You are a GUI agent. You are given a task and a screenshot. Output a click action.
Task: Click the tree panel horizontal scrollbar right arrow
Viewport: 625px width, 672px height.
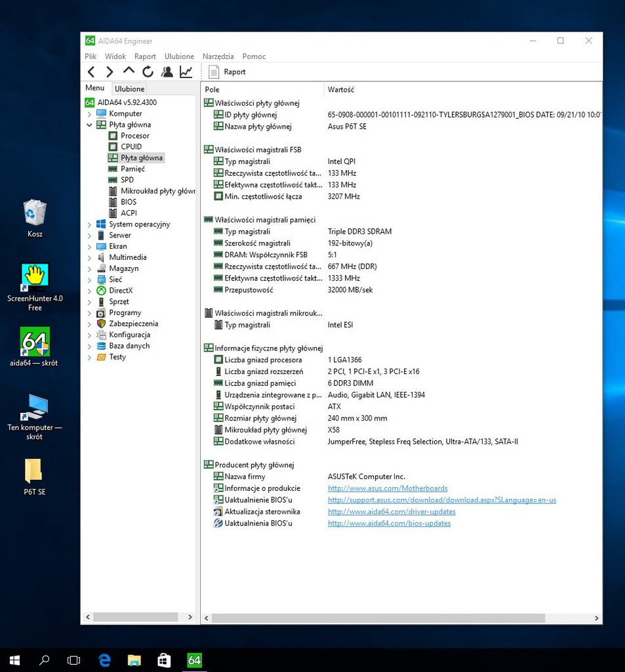tap(190, 617)
